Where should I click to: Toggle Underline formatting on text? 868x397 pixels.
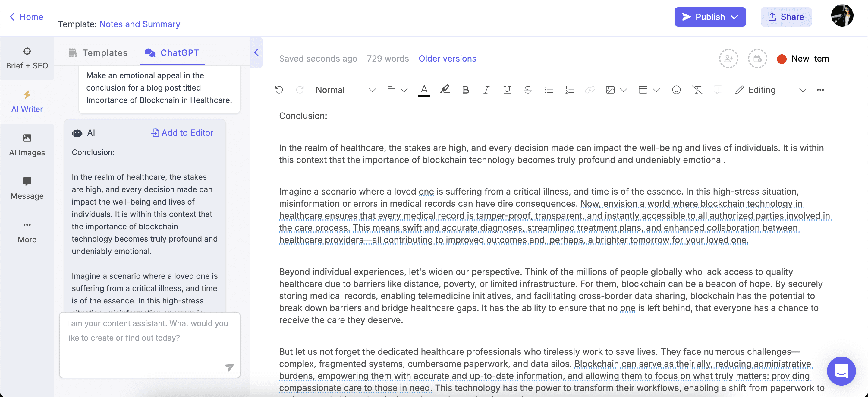pyautogui.click(x=507, y=89)
